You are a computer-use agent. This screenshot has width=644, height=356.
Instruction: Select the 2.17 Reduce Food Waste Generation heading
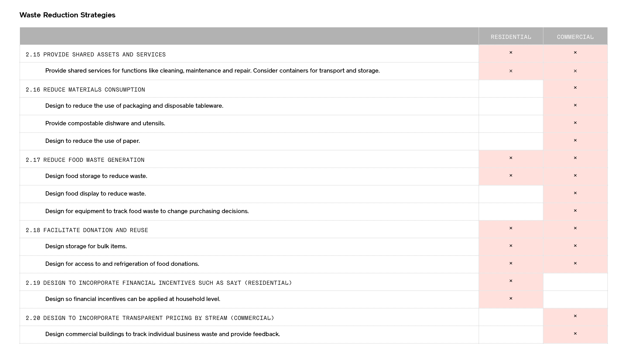pyautogui.click(x=85, y=160)
